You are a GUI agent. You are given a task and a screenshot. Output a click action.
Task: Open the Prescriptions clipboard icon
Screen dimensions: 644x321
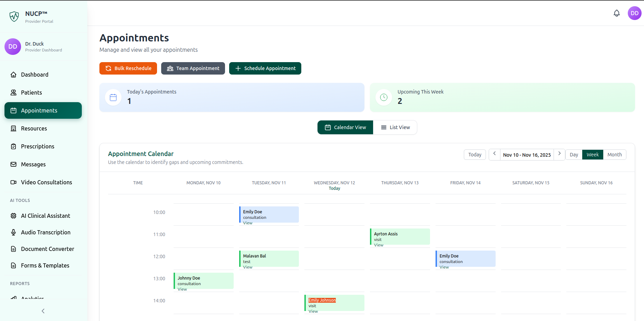click(13, 146)
